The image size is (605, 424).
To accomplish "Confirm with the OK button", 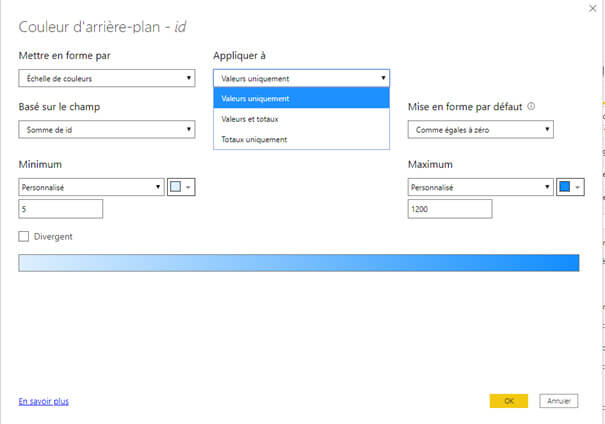I will point(509,401).
